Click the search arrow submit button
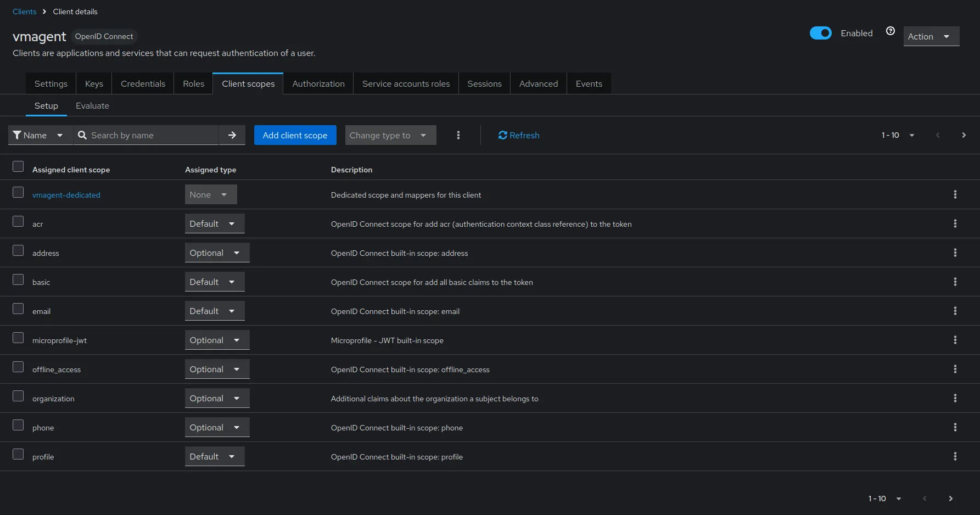The height and width of the screenshot is (515, 980). tap(232, 135)
